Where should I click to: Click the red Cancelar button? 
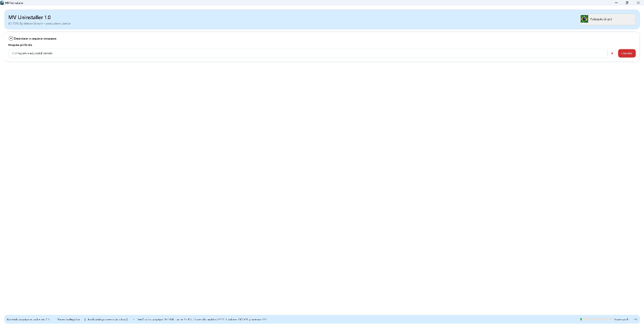[626, 53]
